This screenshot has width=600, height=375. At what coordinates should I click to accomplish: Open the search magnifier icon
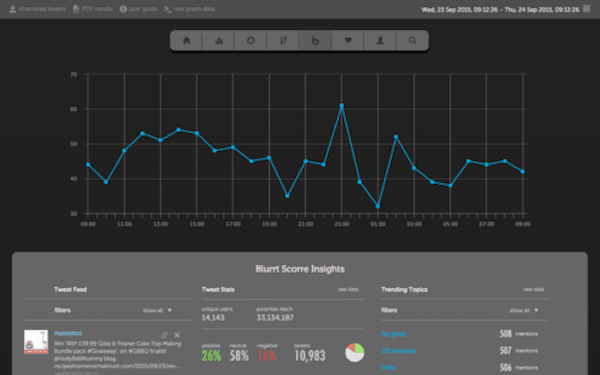412,41
